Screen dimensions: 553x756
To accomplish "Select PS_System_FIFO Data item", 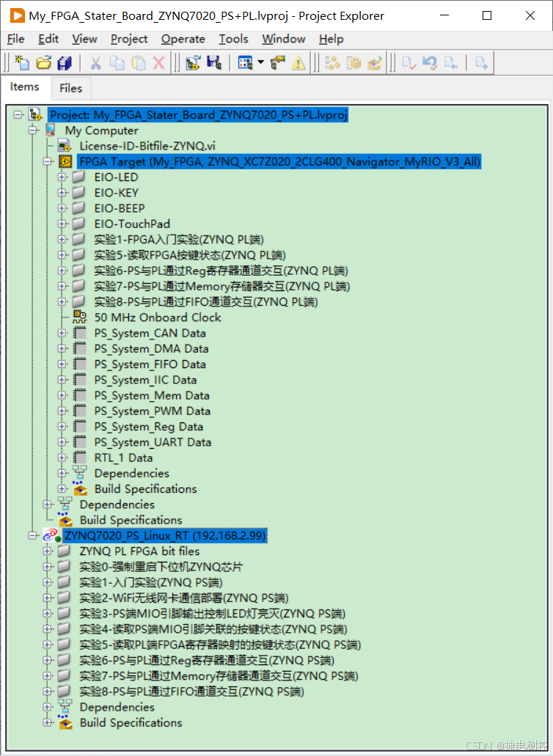I will coord(150,364).
